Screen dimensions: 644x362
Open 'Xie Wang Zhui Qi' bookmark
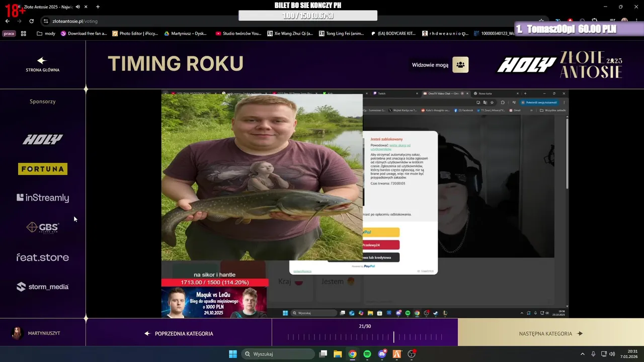290,34
